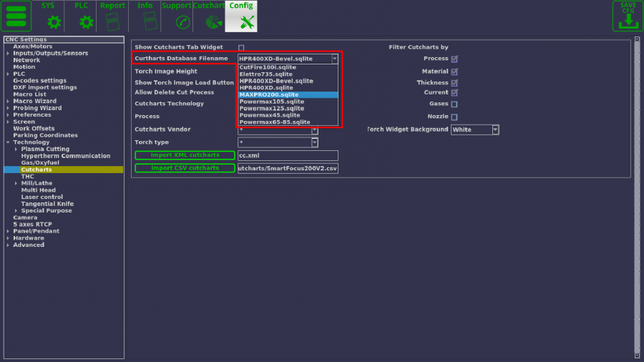Screen dimensions: 644x362
Task: Open the Torch type dropdown
Action: (x=278, y=142)
